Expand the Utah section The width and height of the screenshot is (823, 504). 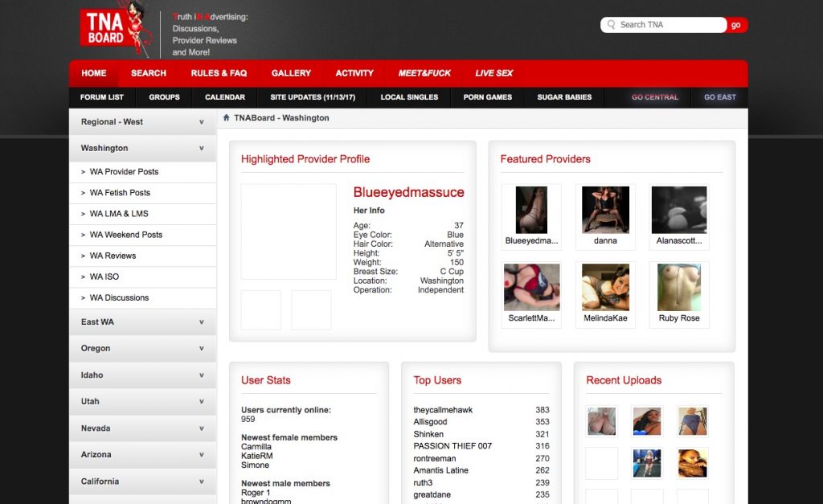coord(143,401)
